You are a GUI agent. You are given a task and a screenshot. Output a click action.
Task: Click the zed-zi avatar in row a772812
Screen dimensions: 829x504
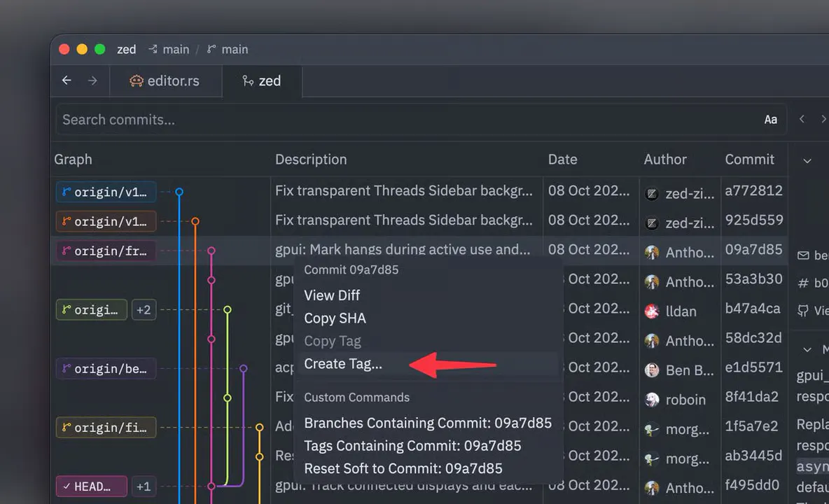[x=652, y=194]
